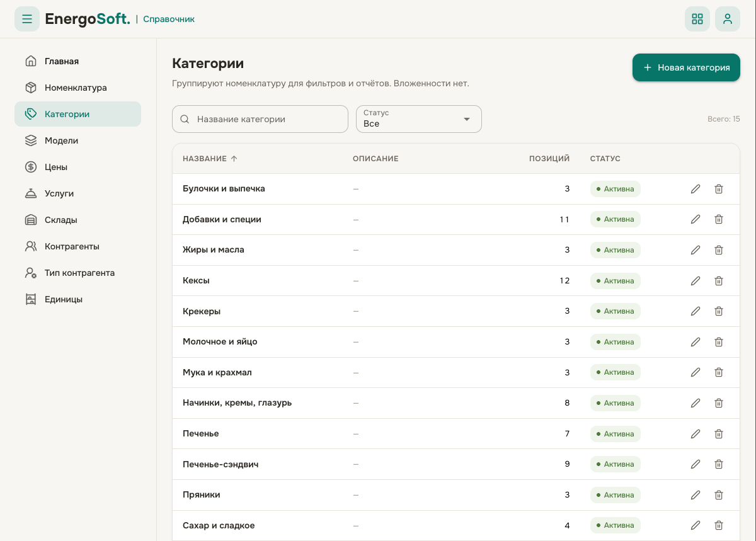Image resolution: width=756 pixels, height=541 pixels.
Task: Open Единицы section
Action: 77,299
